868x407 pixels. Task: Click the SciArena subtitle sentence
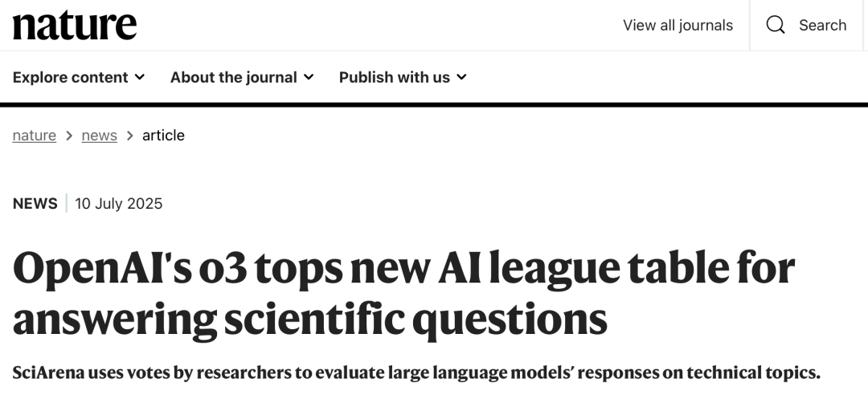pos(416,373)
